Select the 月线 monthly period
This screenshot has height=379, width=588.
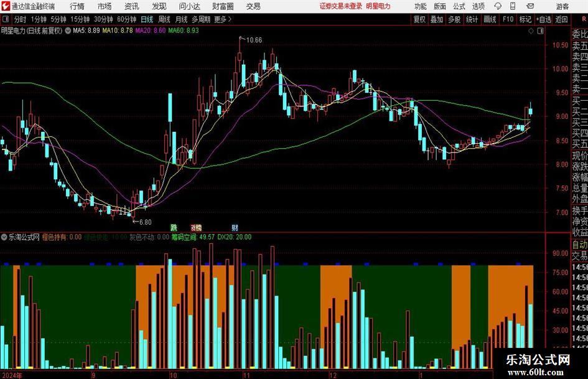click(x=182, y=19)
